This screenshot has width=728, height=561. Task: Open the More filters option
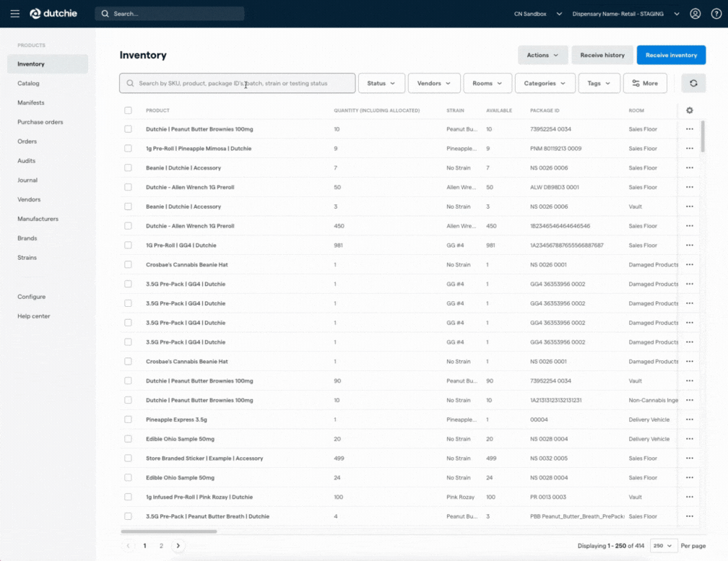coord(645,83)
